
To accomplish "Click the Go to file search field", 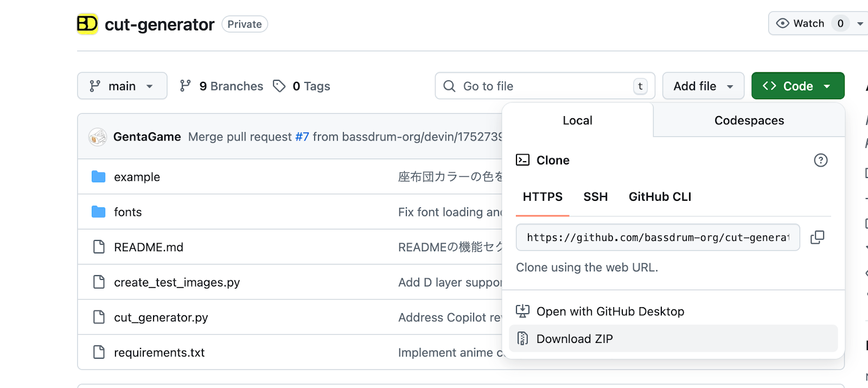I will pos(542,86).
